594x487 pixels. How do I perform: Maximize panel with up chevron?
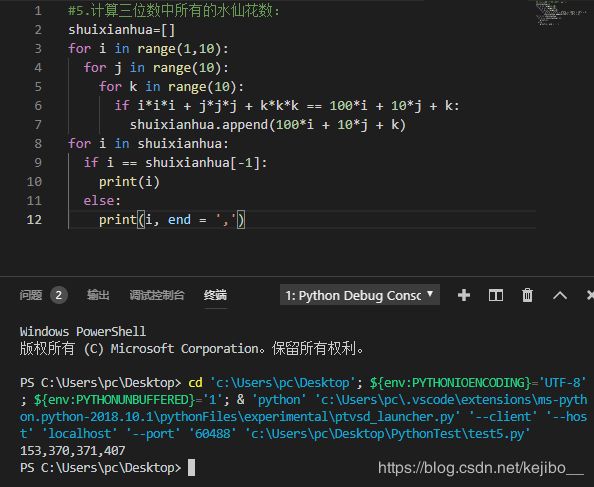coord(560,295)
